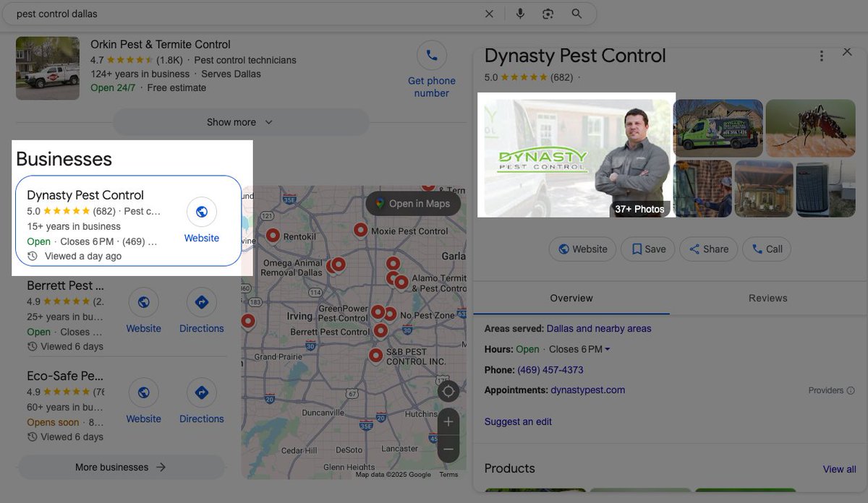Share Dynasty Pest Control listing
Viewport: 868px width, 503px height.
click(x=709, y=249)
